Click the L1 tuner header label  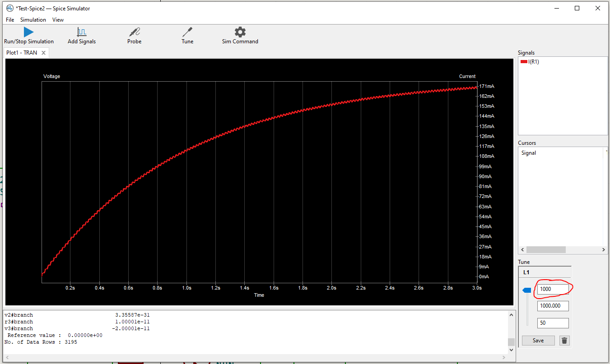(x=526, y=272)
